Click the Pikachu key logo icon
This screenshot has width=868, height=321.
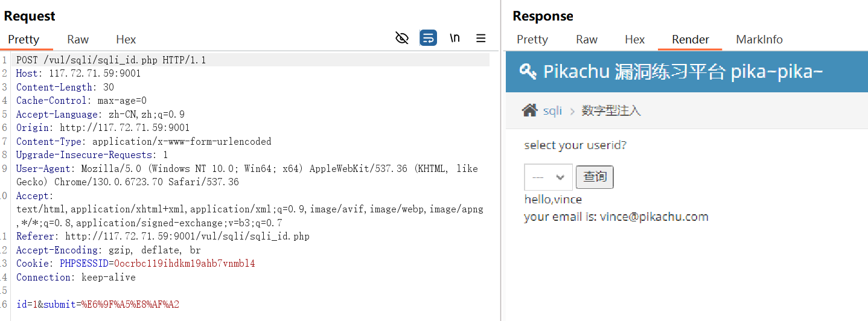coord(528,71)
